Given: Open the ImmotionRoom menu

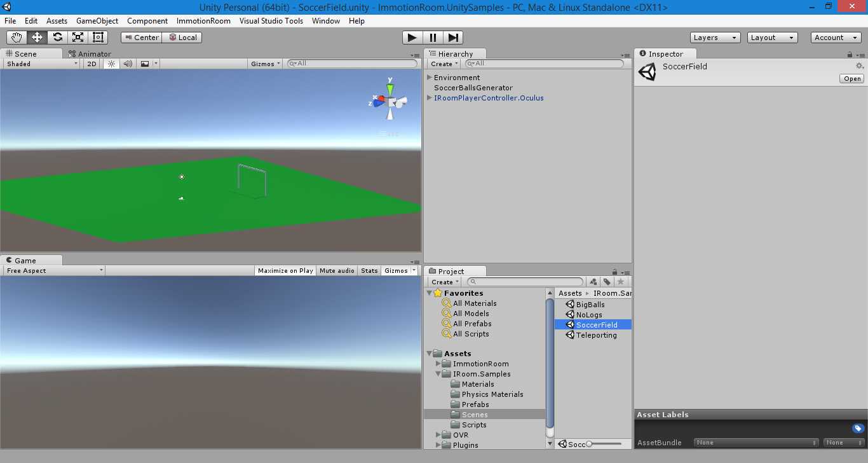Looking at the screenshot, I should pyautogui.click(x=203, y=21).
